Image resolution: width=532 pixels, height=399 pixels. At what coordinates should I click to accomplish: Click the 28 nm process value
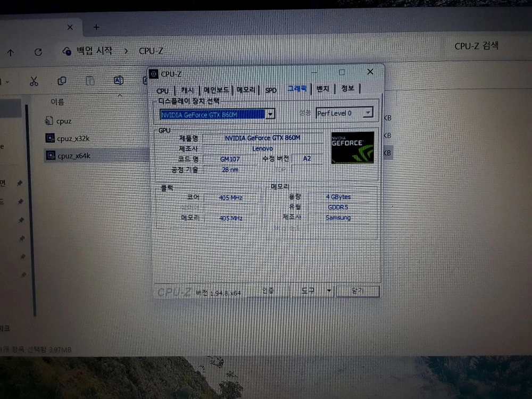[230, 169]
